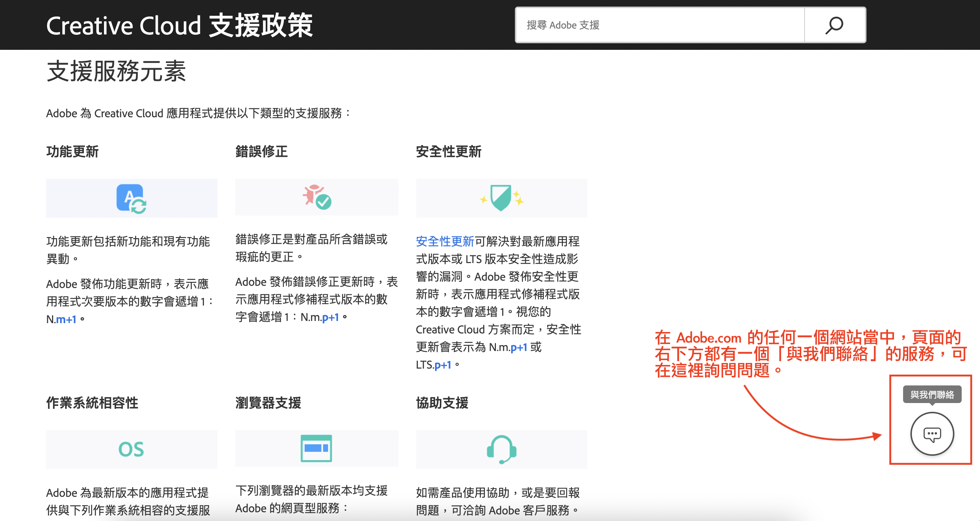Click the Creative Cloud 支援政策 page title
980x521 pixels.
(x=179, y=25)
